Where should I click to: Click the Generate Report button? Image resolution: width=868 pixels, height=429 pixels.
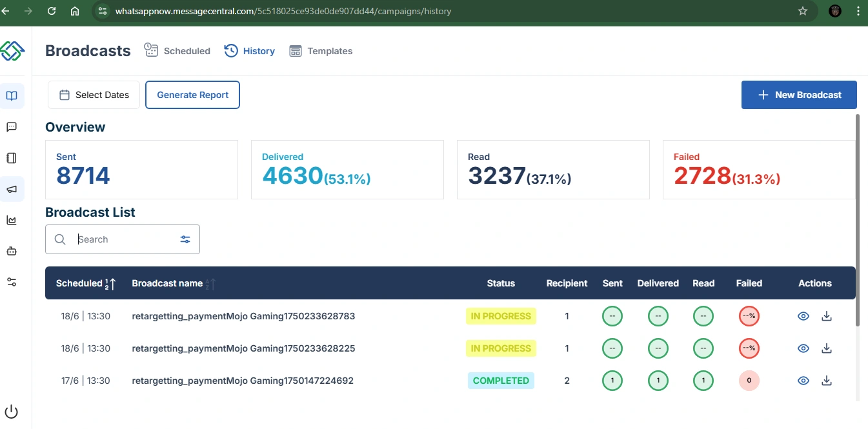(192, 95)
